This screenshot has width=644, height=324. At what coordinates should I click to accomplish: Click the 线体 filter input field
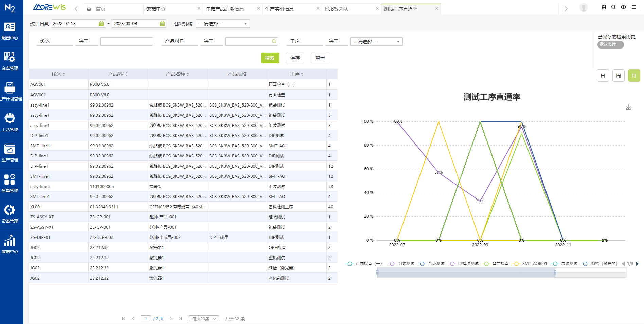126,42
